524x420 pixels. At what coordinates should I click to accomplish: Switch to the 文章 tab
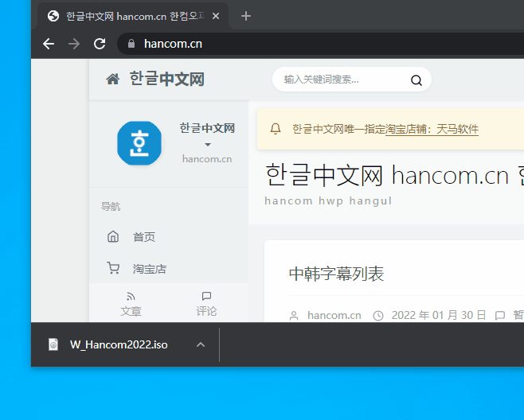131,304
